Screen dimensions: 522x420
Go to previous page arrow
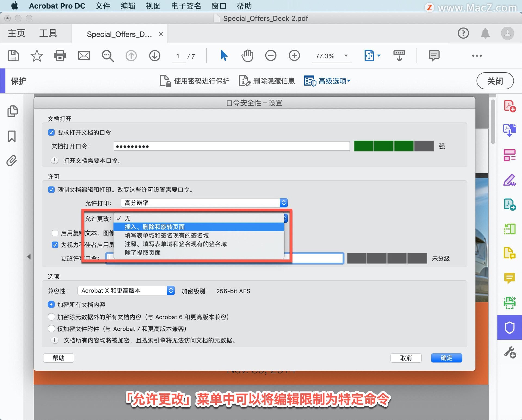(131, 56)
